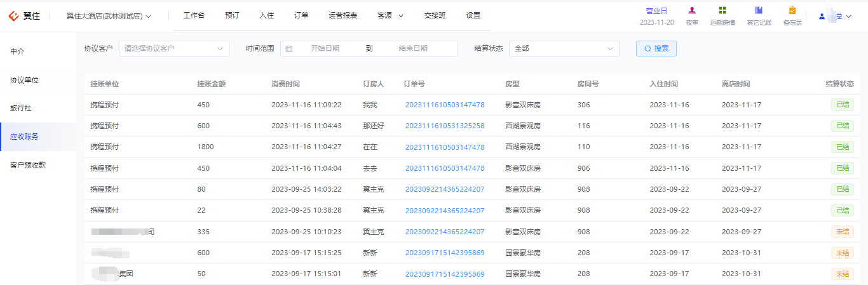Open the 备忘录 memo icon
The height and width of the screenshot is (285, 868).
(792, 10)
